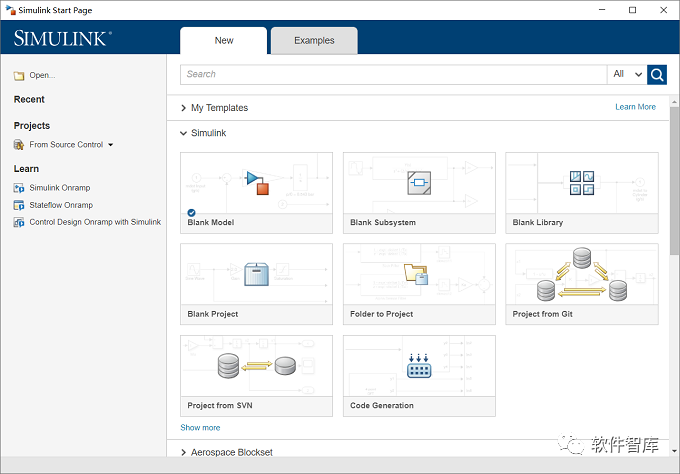Viewport: 680px width, 474px height.
Task: Expand the Aerospace Blockset section
Action: (184, 453)
